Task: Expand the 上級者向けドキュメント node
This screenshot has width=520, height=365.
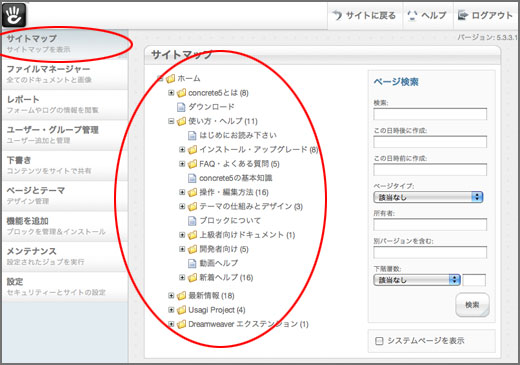Action: (182, 235)
